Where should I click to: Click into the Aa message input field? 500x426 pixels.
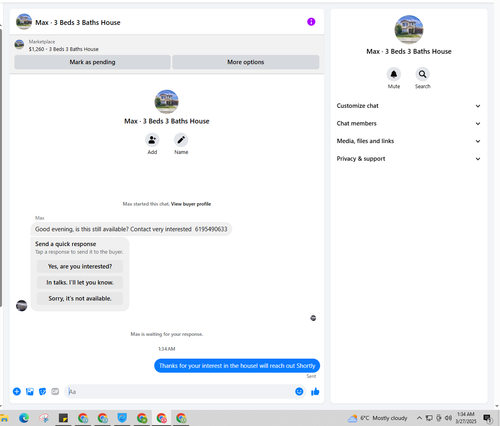pyautogui.click(x=180, y=391)
